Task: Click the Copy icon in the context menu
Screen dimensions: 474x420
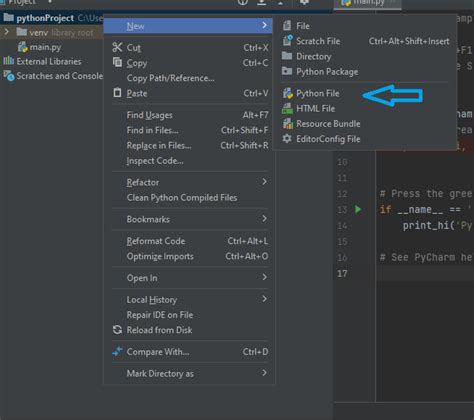Action: [117, 62]
